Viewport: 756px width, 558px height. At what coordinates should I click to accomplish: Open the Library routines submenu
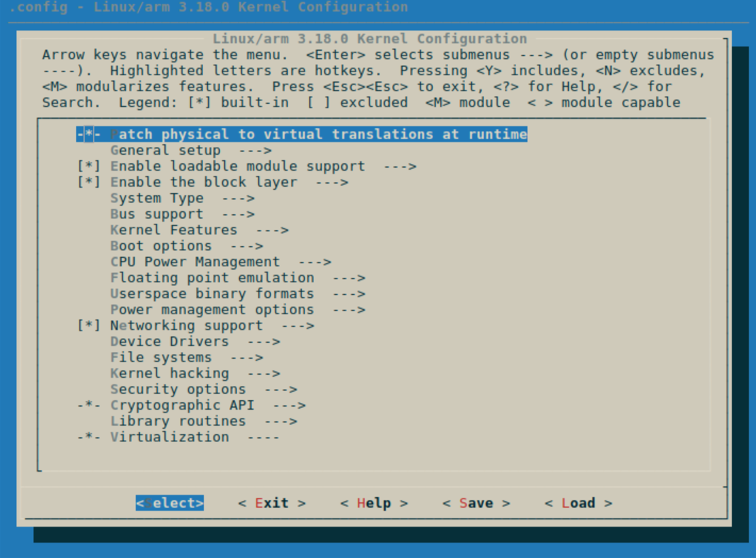click(x=204, y=421)
